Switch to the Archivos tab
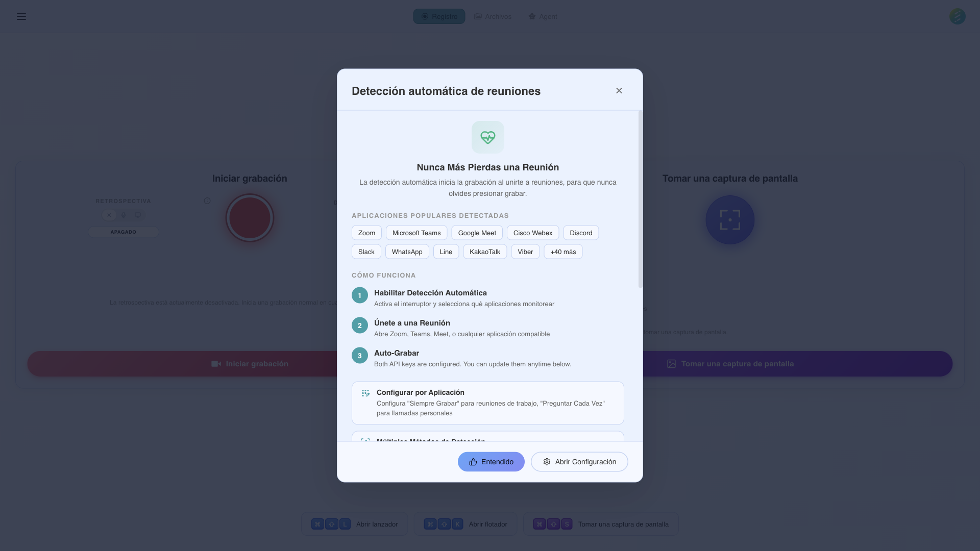980x551 pixels. [x=493, y=16]
